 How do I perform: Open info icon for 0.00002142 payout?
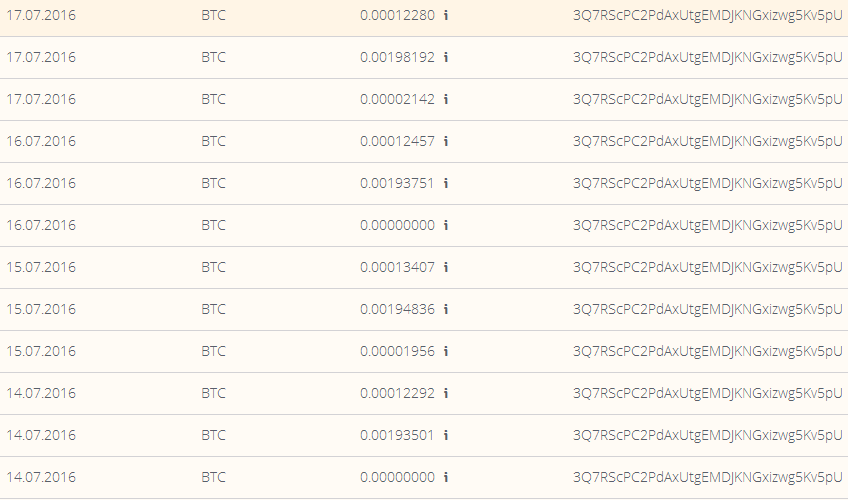(x=446, y=99)
